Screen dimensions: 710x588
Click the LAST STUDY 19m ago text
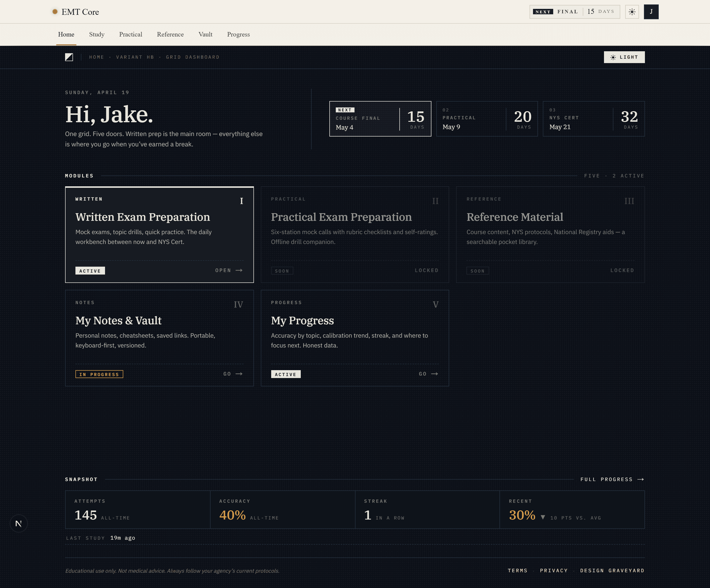click(x=101, y=538)
